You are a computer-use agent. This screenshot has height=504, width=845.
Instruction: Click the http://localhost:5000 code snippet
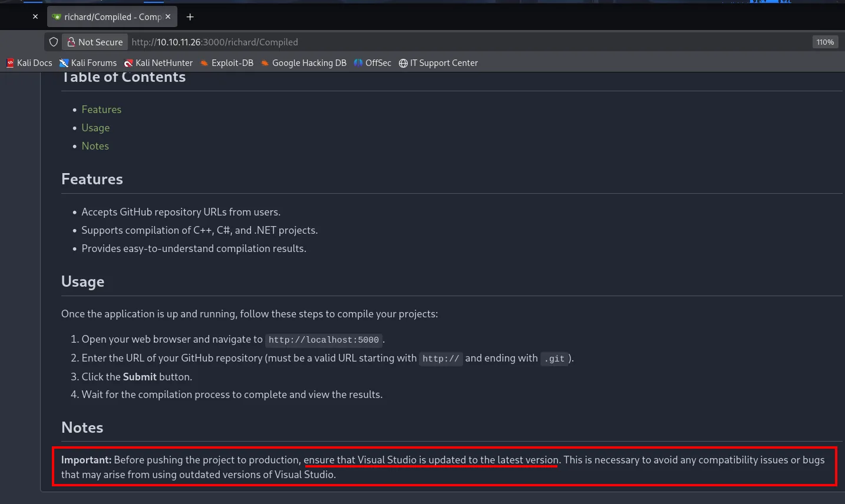click(x=324, y=340)
